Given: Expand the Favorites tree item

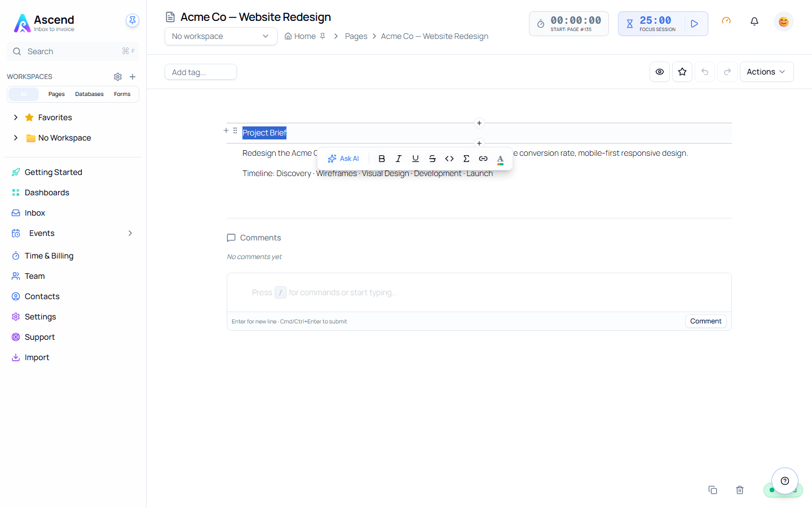Looking at the screenshot, I should tap(16, 117).
